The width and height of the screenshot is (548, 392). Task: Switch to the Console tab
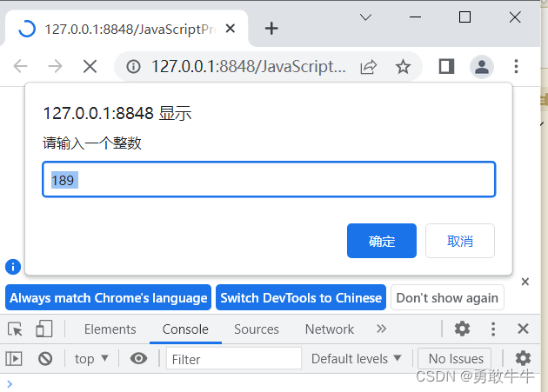[x=185, y=329]
